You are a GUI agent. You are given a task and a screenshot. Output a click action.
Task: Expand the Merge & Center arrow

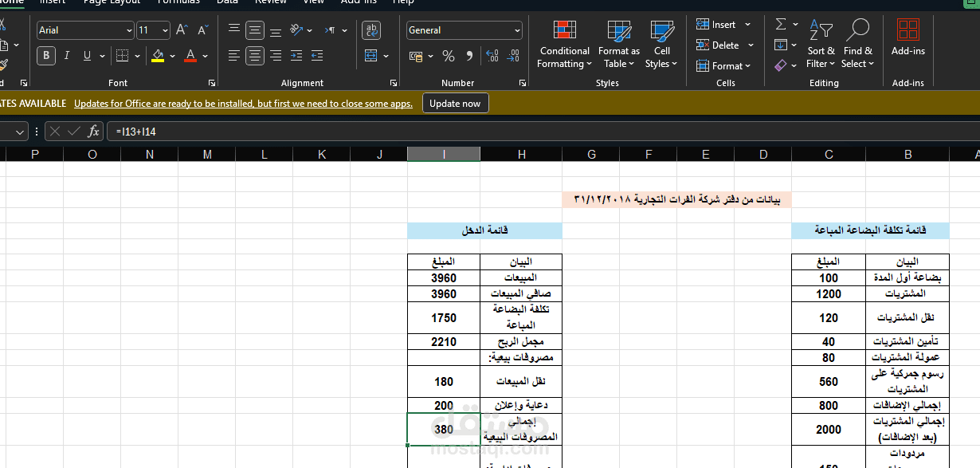pos(386,56)
